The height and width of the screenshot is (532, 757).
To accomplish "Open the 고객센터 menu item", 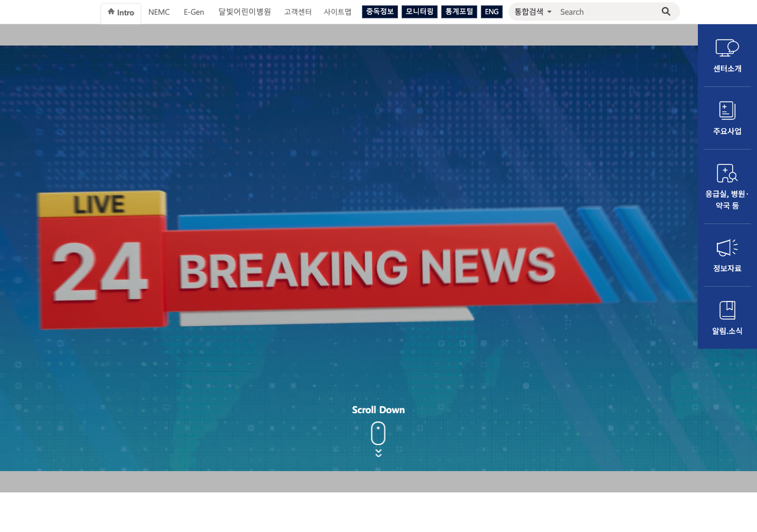I will pos(297,12).
